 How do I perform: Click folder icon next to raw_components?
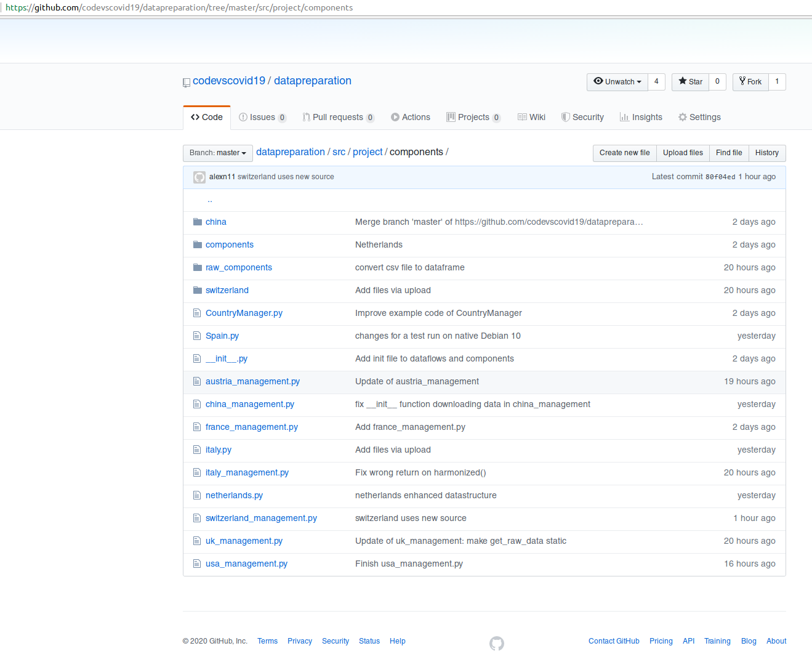[x=198, y=267]
